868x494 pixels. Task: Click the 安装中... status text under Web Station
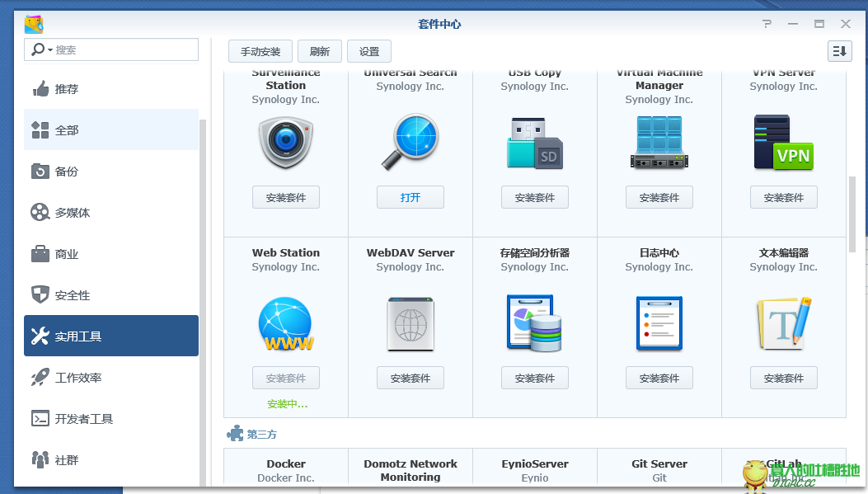[288, 404]
